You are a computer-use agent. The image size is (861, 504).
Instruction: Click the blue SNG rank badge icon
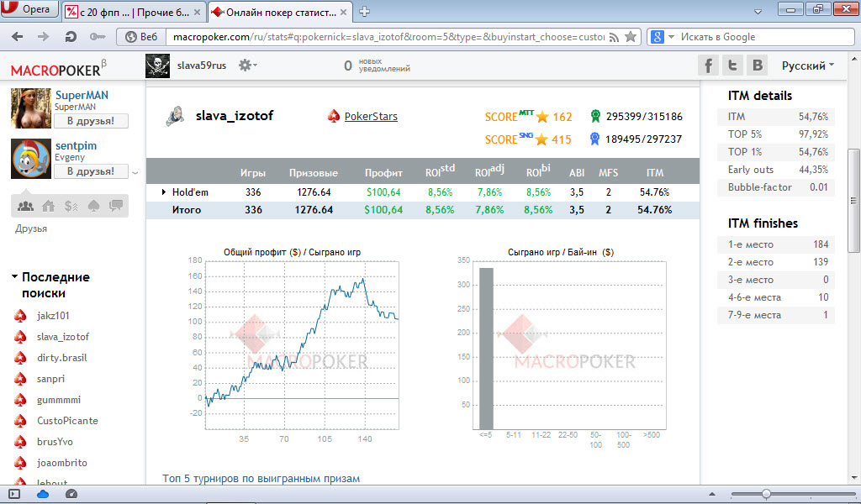tap(594, 139)
